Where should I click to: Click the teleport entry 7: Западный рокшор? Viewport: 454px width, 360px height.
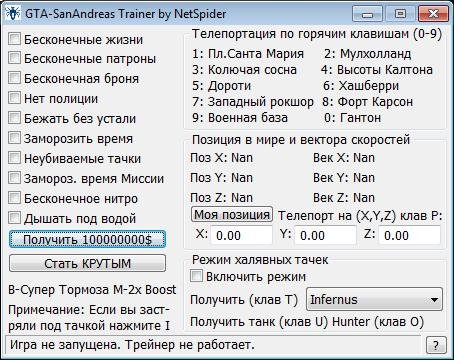pyautogui.click(x=253, y=102)
